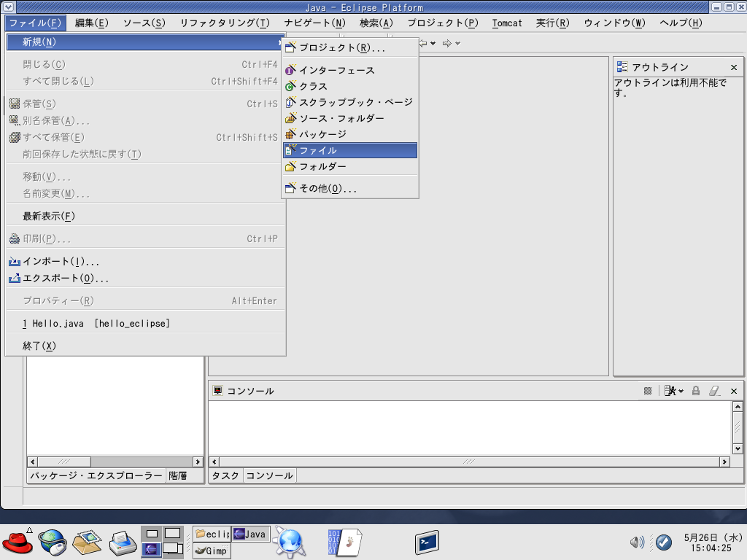Viewport: 747px width, 560px height.
Task: Close the アウトライン view
Action: [x=734, y=67]
